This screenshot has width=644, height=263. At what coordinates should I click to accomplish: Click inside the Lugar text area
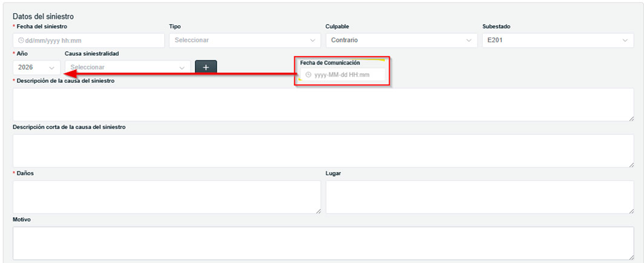(478, 196)
